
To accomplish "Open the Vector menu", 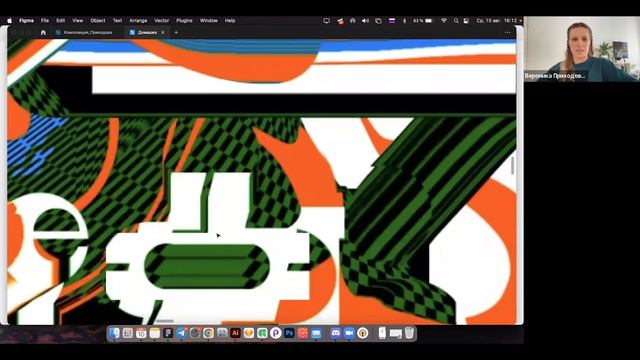I will 162,20.
